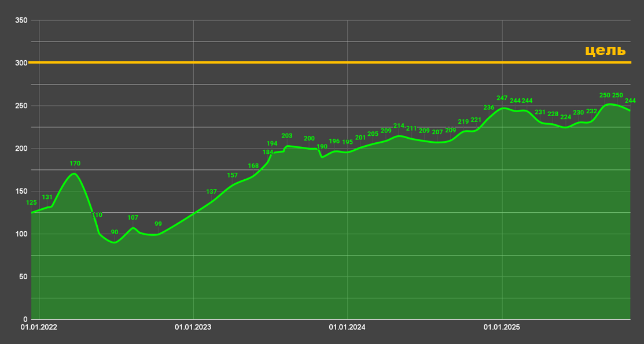Select the y-axis tick label 300

21,63
